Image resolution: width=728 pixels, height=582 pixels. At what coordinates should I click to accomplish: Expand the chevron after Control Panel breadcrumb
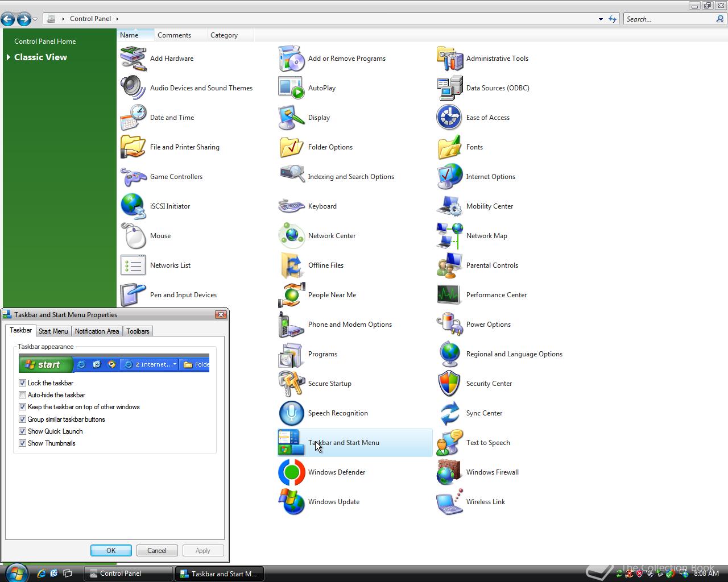click(117, 19)
